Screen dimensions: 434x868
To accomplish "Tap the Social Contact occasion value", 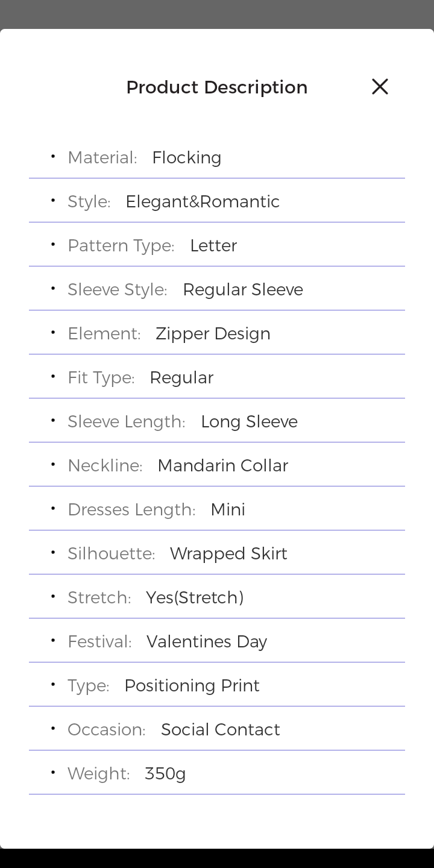I will pyautogui.click(x=220, y=729).
